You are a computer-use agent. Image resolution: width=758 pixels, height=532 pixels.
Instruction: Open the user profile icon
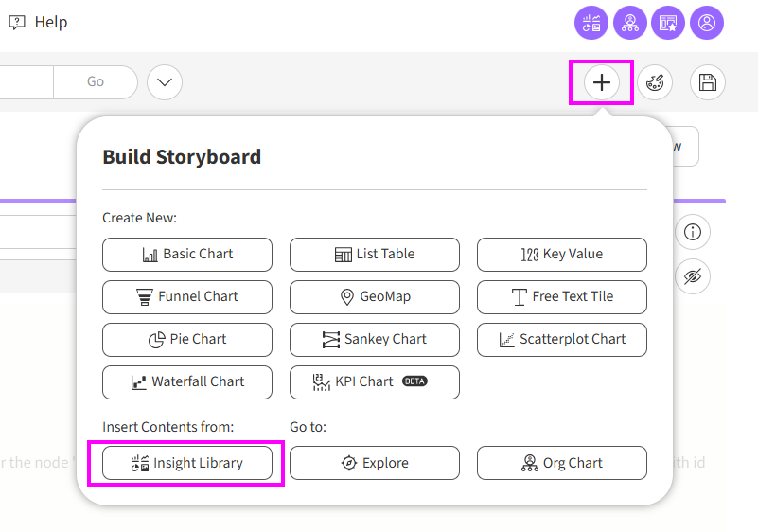point(707,23)
